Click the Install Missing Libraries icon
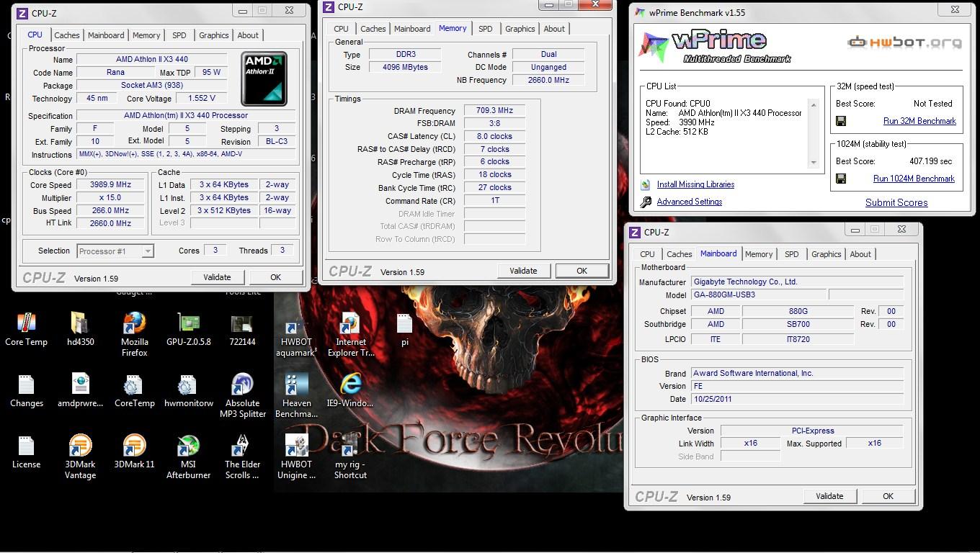The image size is (980, 553). click(645, 184)
